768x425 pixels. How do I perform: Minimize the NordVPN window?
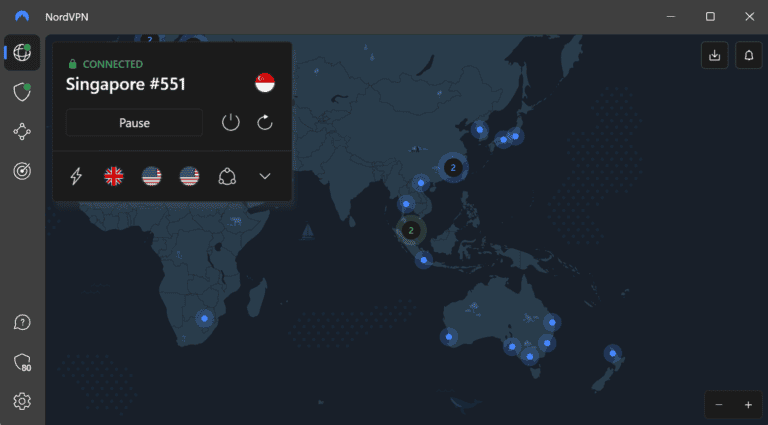[x=671, y=17]
